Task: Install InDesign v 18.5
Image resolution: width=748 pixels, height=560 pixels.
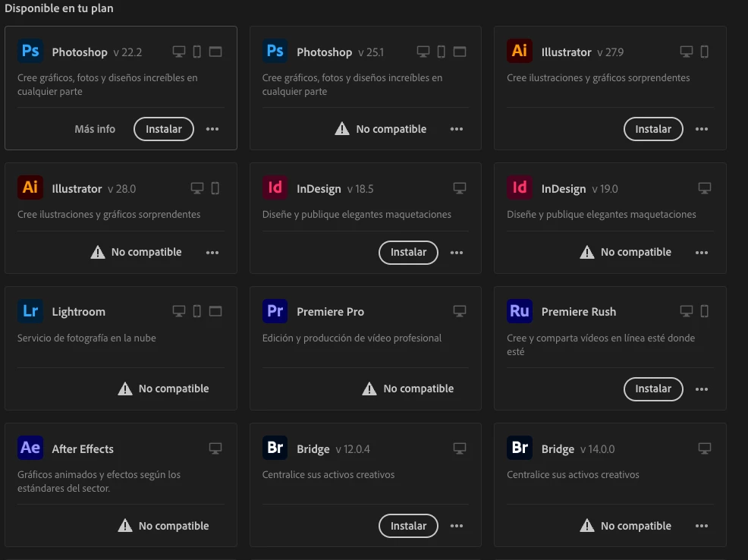Action: pos(408,253)
